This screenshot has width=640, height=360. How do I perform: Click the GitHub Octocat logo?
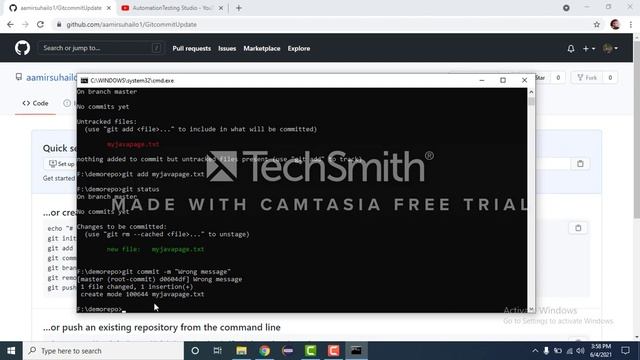point(22,48)
